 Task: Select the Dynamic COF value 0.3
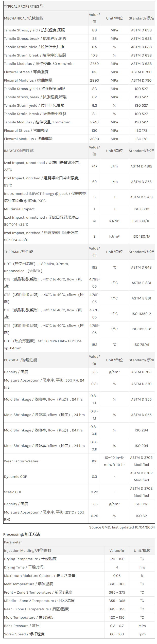(x=94, y=477)
